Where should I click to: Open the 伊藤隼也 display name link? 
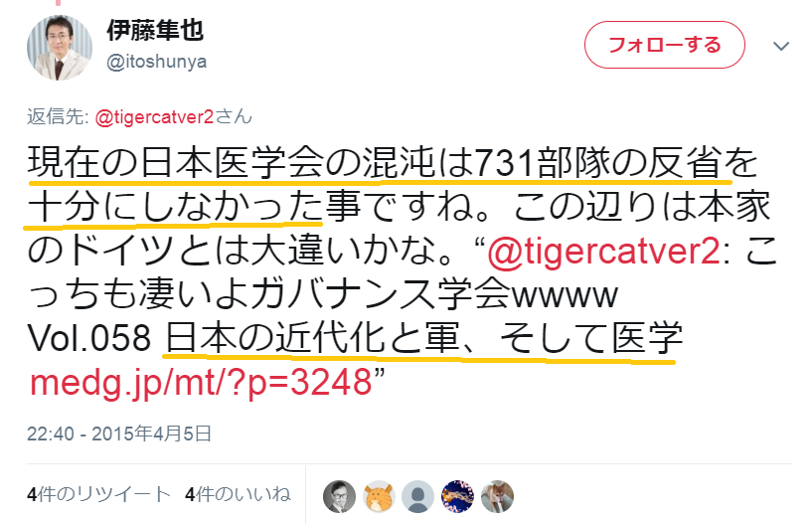click(155, 31)
